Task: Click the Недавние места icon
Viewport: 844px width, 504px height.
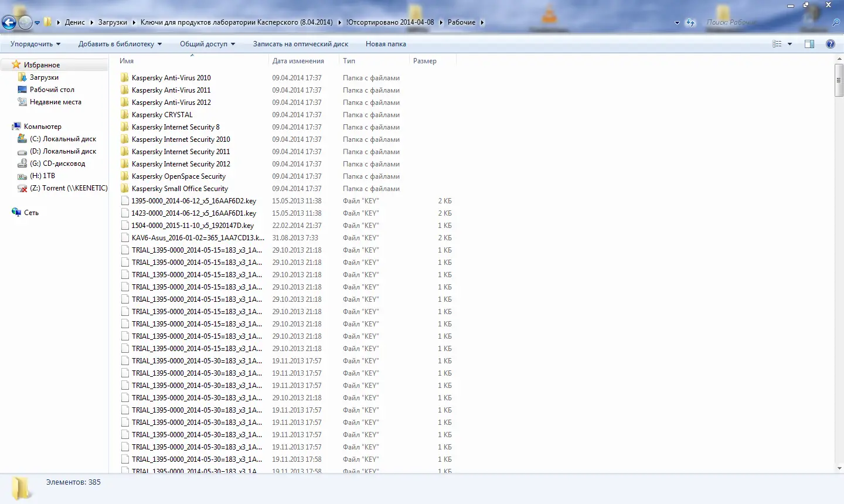Action: (22, 101)
